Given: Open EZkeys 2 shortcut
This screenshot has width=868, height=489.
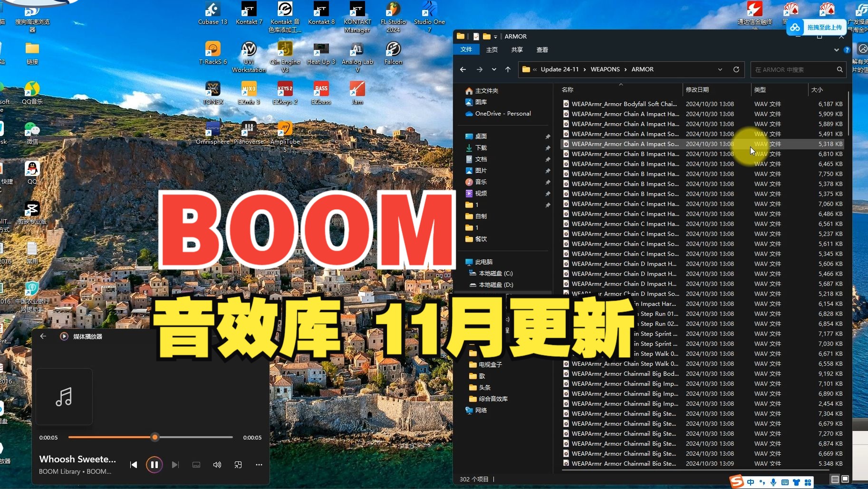Looking at the screenshot, I should tap(285, 93).
